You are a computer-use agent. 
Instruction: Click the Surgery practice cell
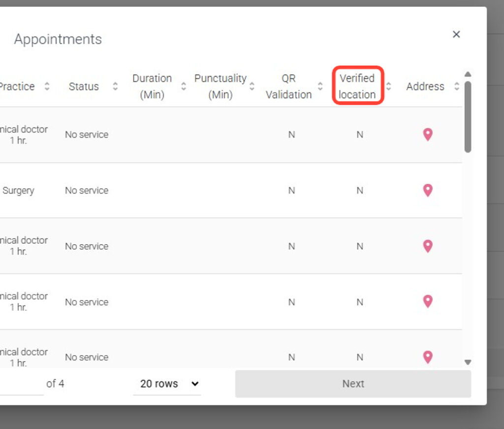(18, 191)
